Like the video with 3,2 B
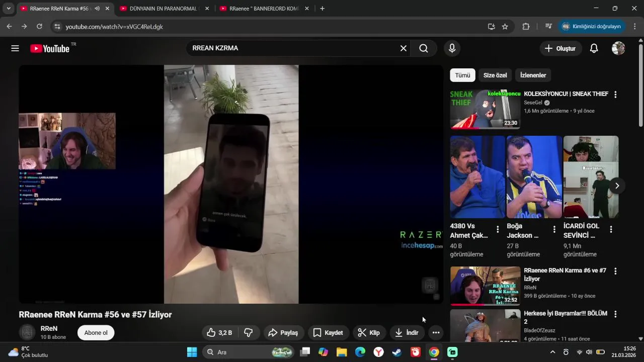The image size is (644, 362). click(x=219, y=332)
